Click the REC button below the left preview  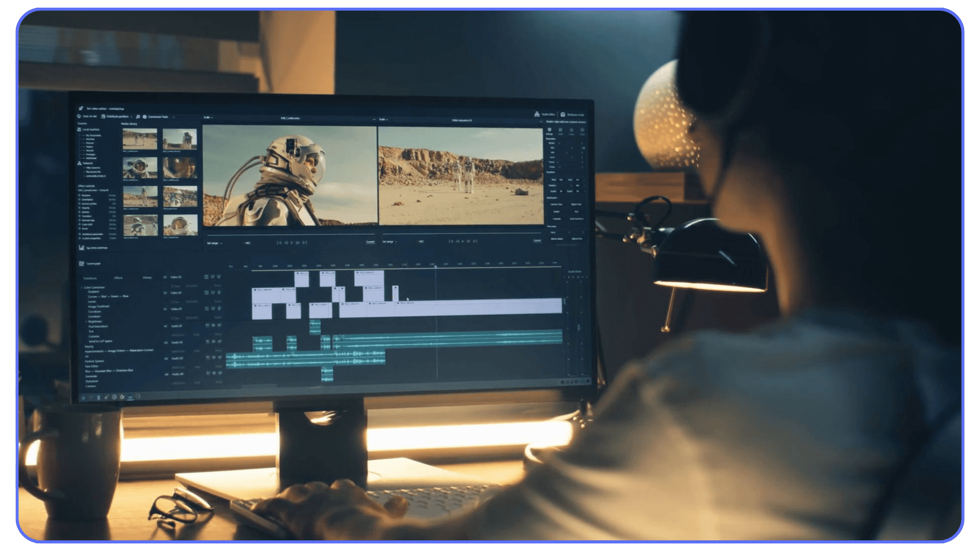pos(247,243)
